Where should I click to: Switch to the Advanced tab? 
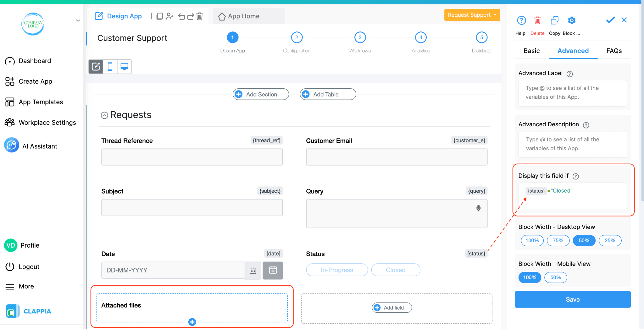[573, 51]
